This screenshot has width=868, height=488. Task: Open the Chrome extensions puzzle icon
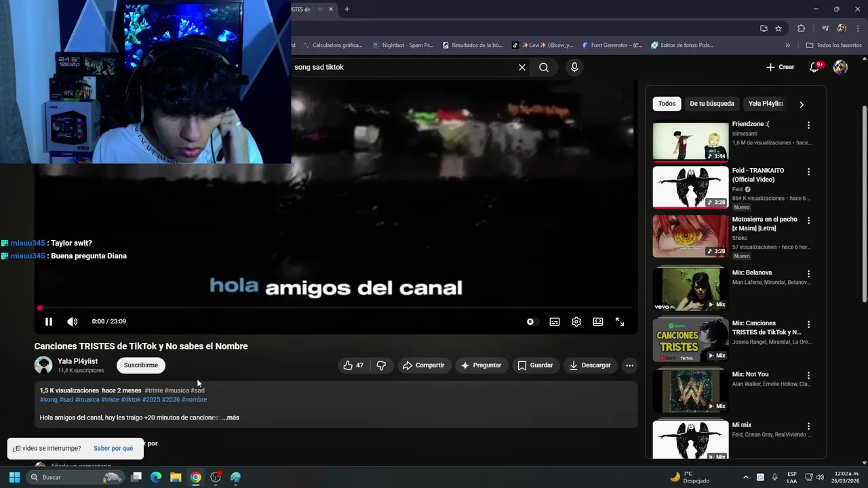pos(802,28)
